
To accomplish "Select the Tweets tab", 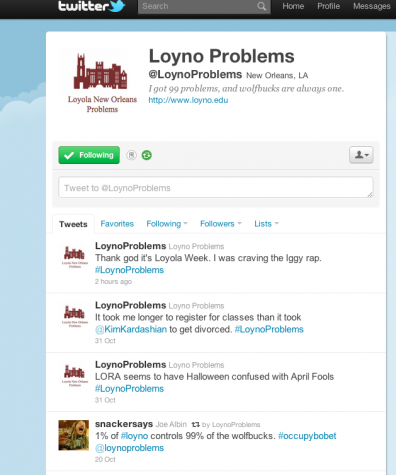I will click(73, 224).
